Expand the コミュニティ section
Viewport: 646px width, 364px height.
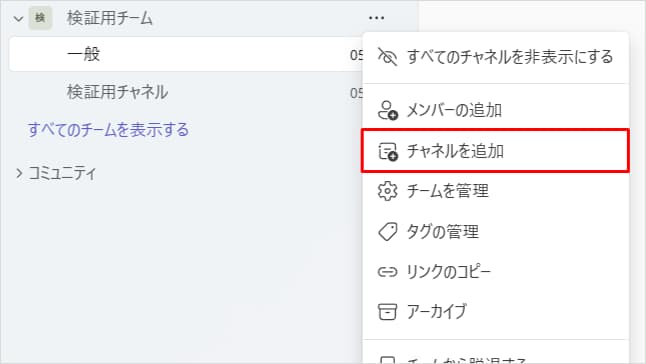(x=19, y=173)
